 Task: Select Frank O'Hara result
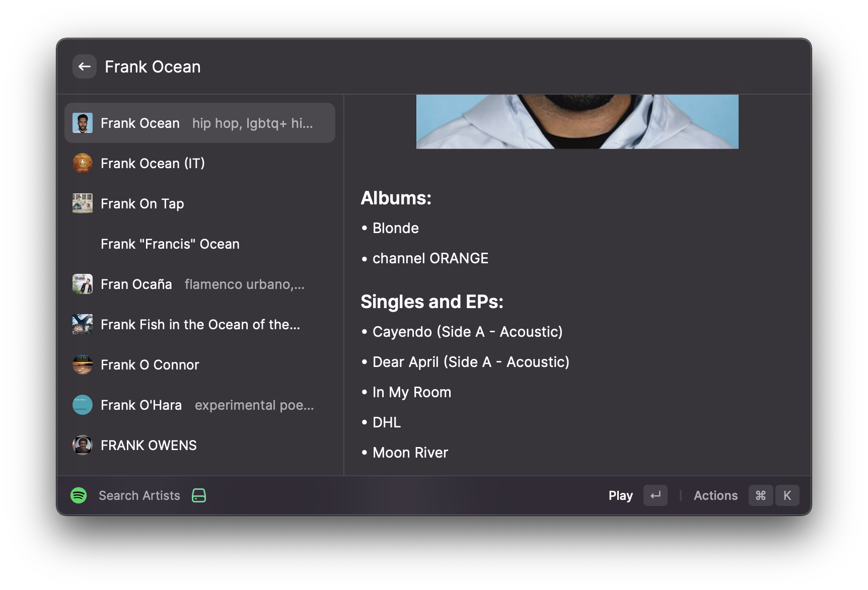tap(200, 405)
